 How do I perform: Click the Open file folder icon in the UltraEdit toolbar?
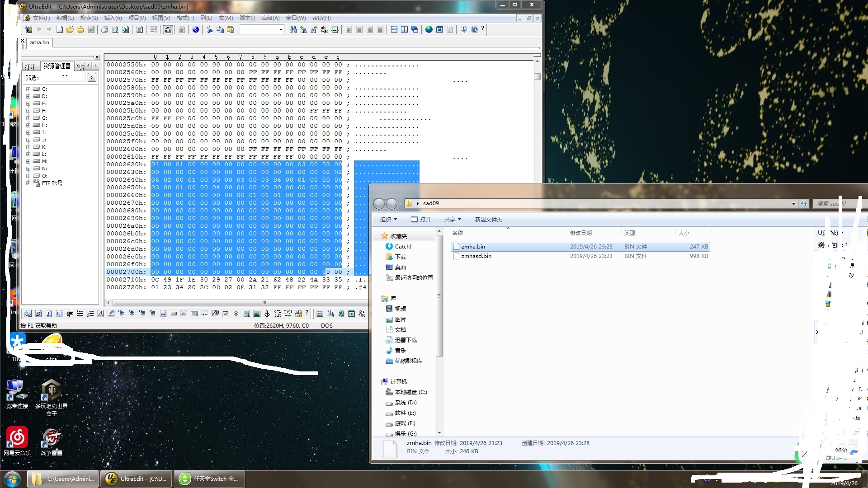pyautogui.click(x=70, y=29)
